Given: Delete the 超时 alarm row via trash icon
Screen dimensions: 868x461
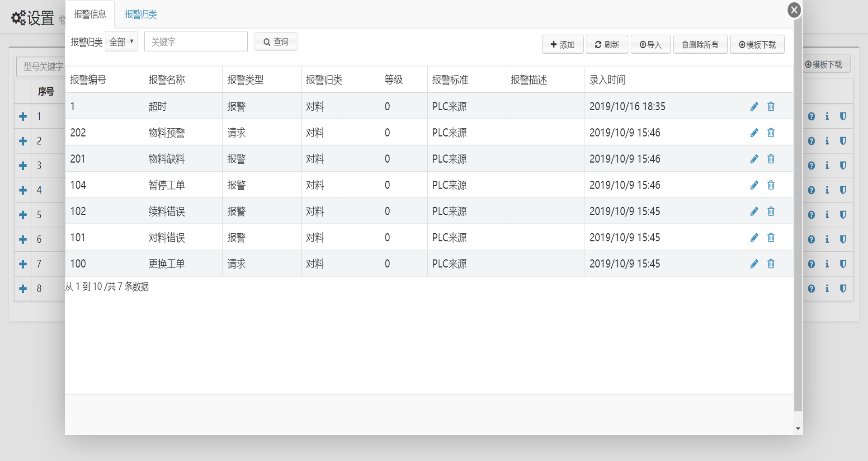Looking at the screenshot, I should (771, 107).
